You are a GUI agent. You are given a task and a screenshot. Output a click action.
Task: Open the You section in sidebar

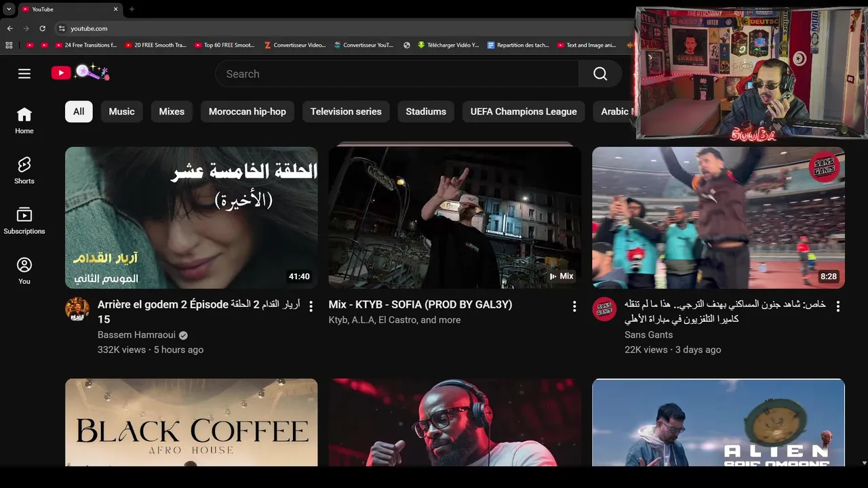click(24, 271)
